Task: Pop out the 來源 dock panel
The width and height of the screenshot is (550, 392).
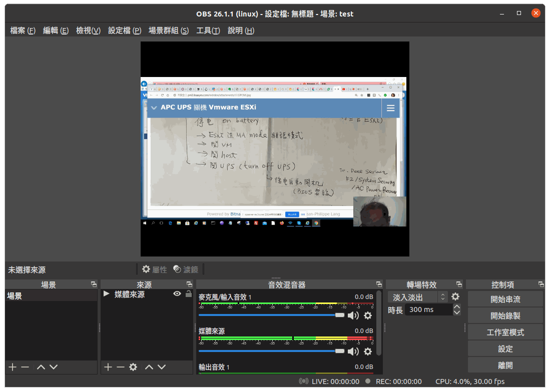Action: (189, 284)
